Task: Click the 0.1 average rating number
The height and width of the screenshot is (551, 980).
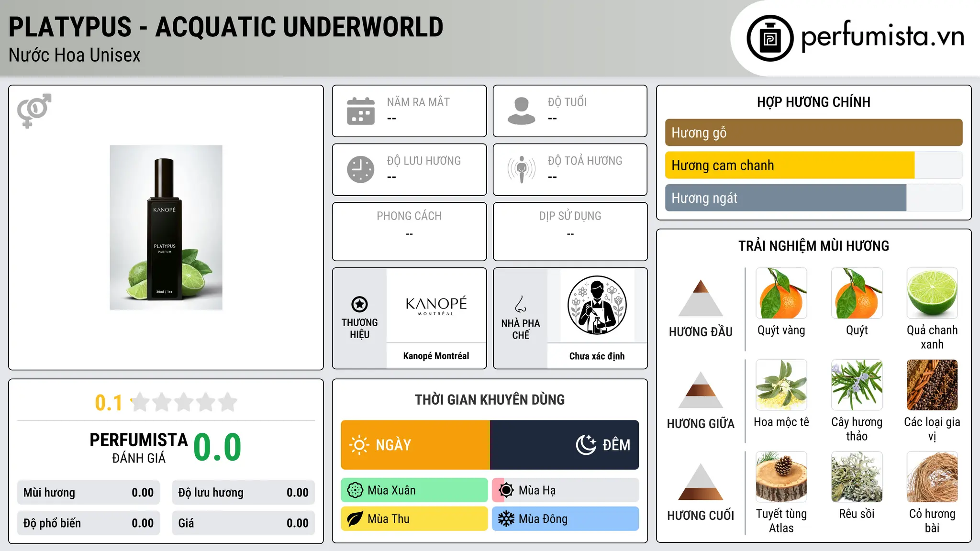Action: point(109,403)
